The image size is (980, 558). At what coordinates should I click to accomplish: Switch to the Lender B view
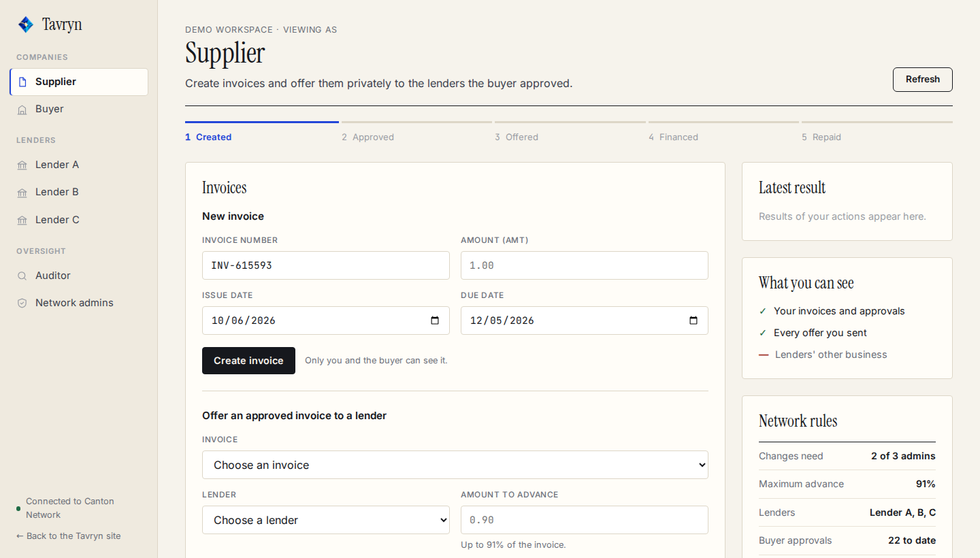point(79,192)
